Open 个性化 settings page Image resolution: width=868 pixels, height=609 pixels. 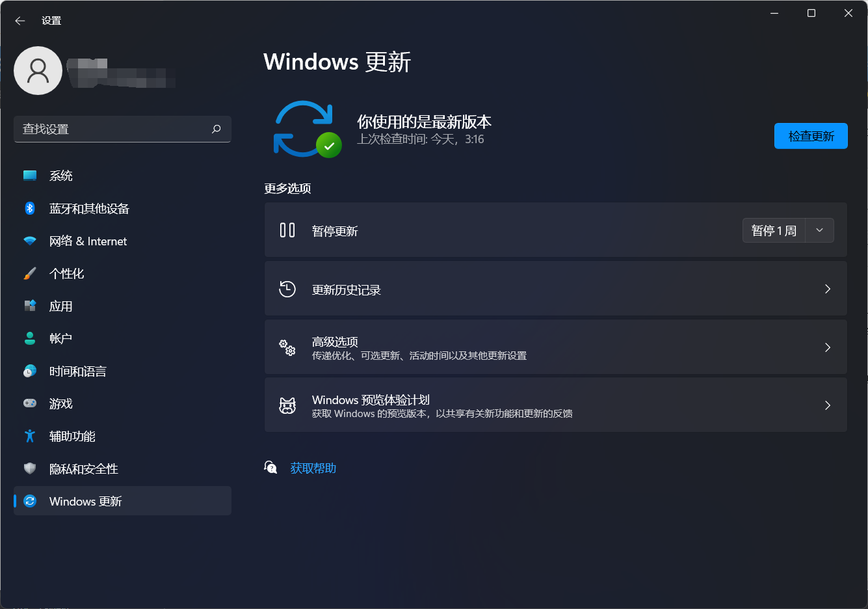click(x=122, y=273)
